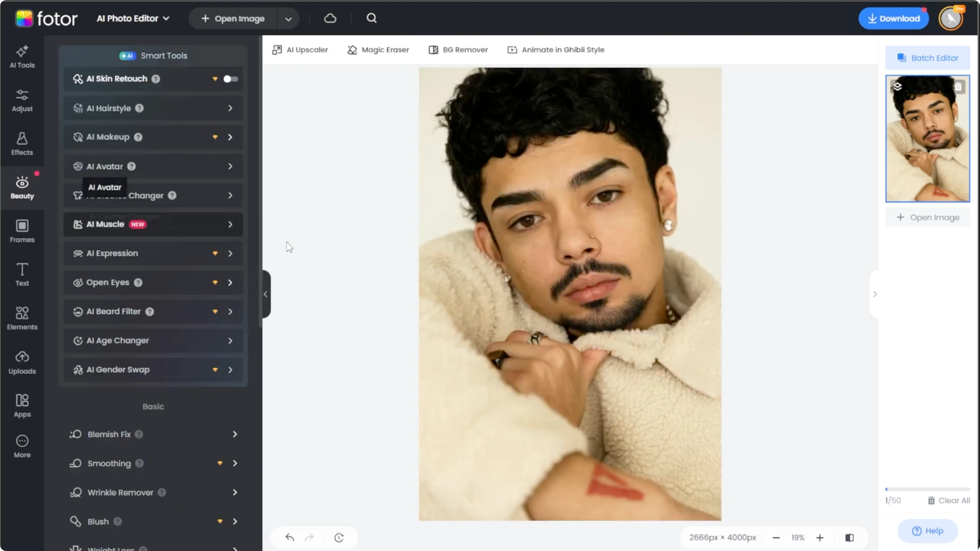Click the trash icon on thumbnail
Image resolution: width=980 pixels, height=551 pixels.
[x=958, y=87]
